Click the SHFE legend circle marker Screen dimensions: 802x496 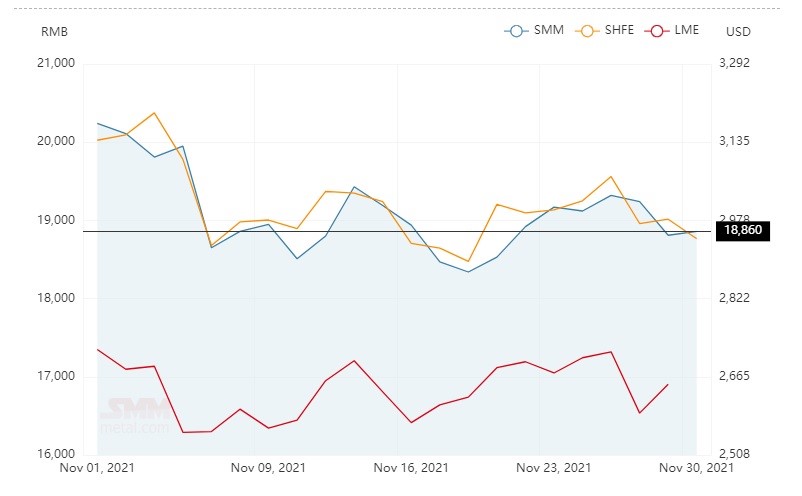click(586, 30)
